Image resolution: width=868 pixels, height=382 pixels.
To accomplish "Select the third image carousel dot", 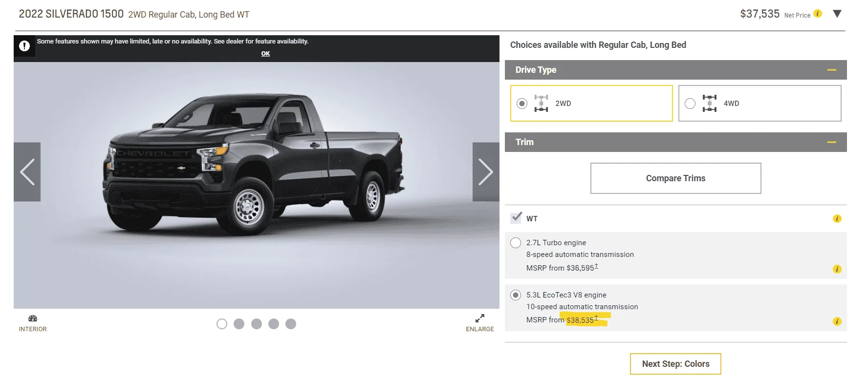I will pyautogui.click(x=257, y=324).
